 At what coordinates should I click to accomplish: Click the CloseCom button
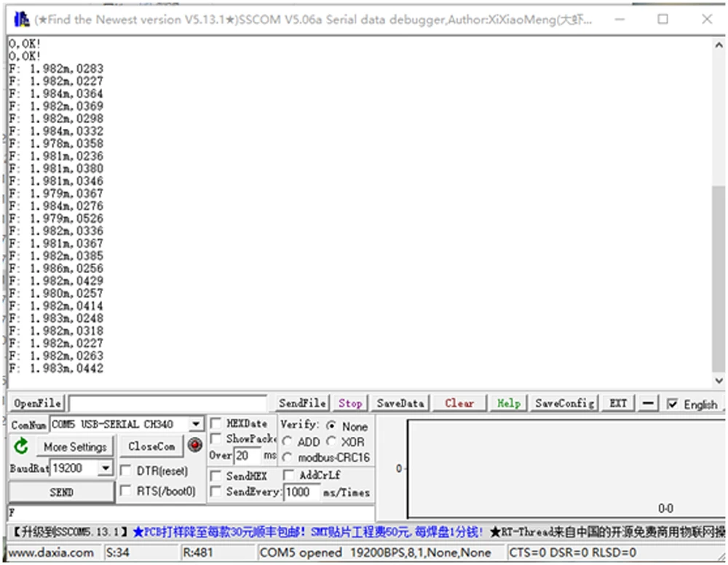tap(151, 446)
